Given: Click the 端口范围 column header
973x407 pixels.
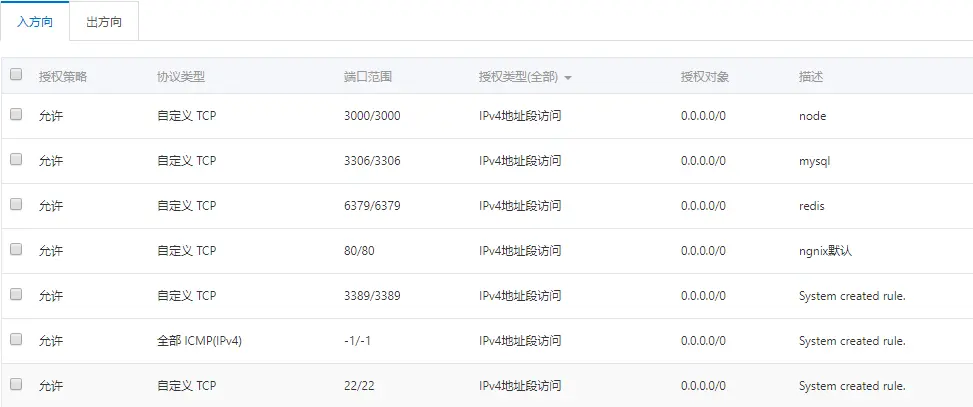Looking at the screenshot, I should point(367,77).
